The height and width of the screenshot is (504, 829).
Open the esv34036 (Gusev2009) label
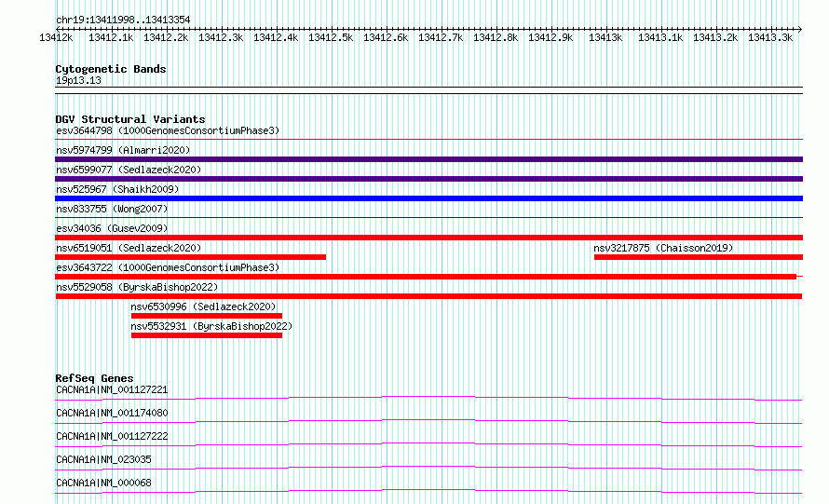(112, 228)
